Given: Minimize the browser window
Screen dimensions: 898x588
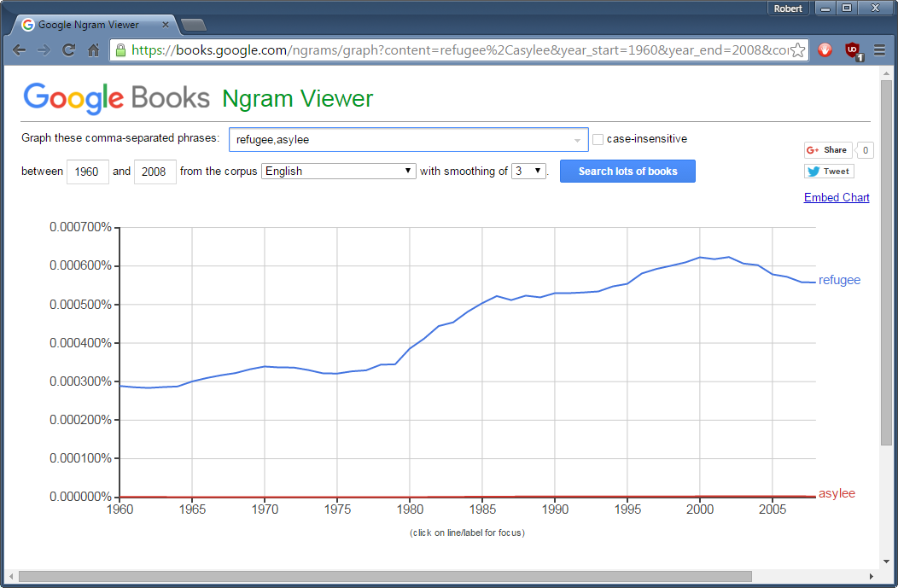Looking at the screenshot, I should [825, 9].
